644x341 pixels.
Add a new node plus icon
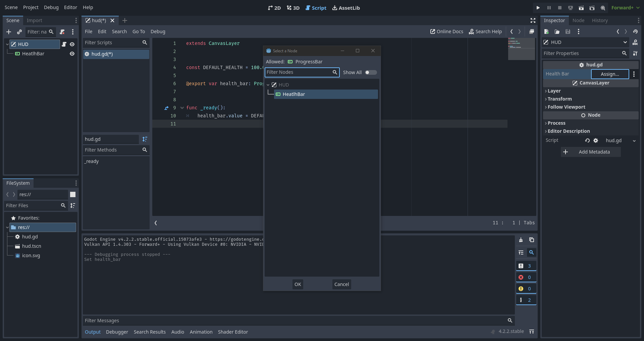pos(9,32)
